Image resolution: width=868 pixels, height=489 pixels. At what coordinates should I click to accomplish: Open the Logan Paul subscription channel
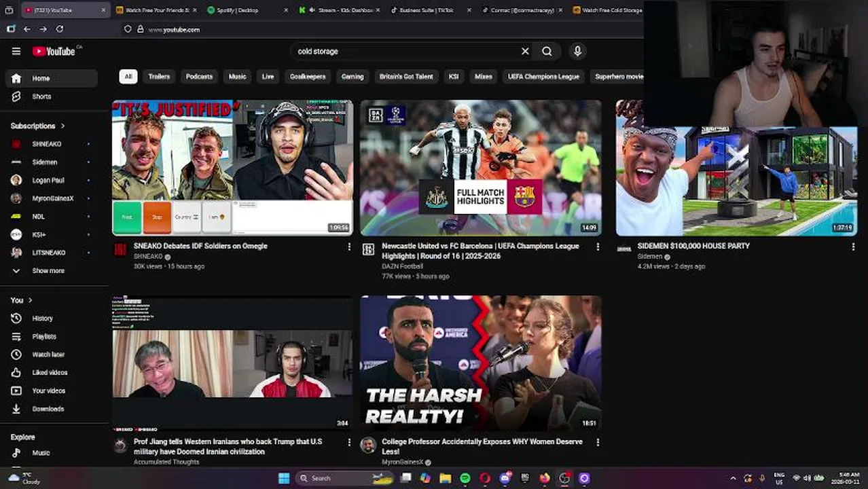[x=51, y=181]
